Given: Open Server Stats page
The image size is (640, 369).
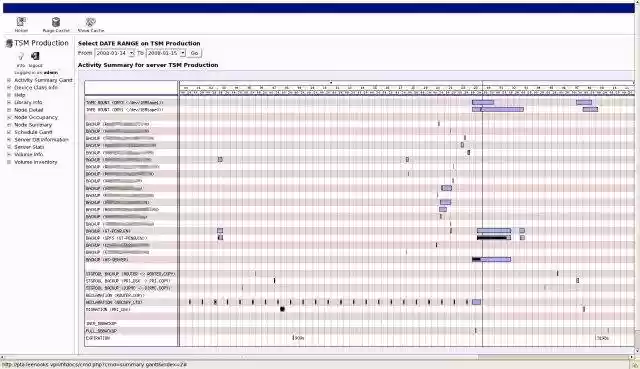Looking at the screenshot, I should pos(29,147).
